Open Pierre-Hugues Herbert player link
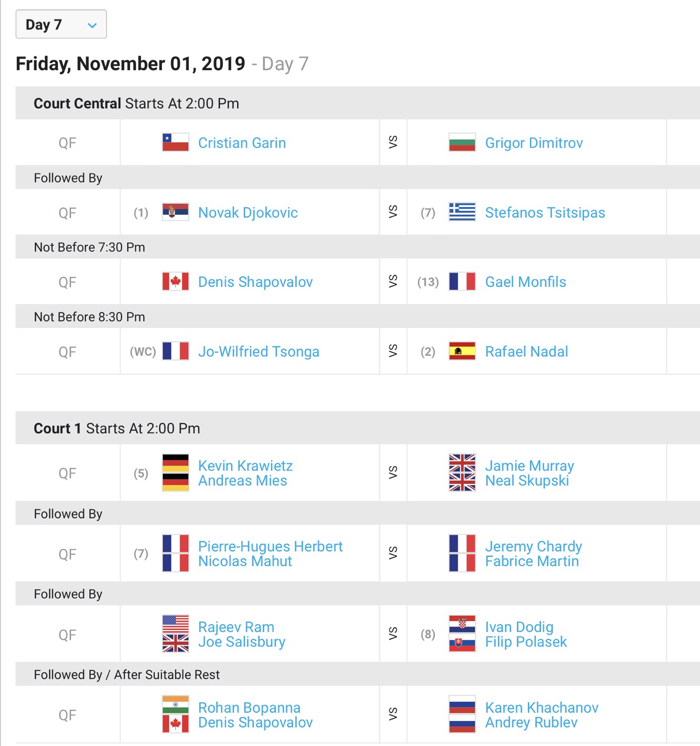This screenshot has width=700, height=746. coord(270,546)
